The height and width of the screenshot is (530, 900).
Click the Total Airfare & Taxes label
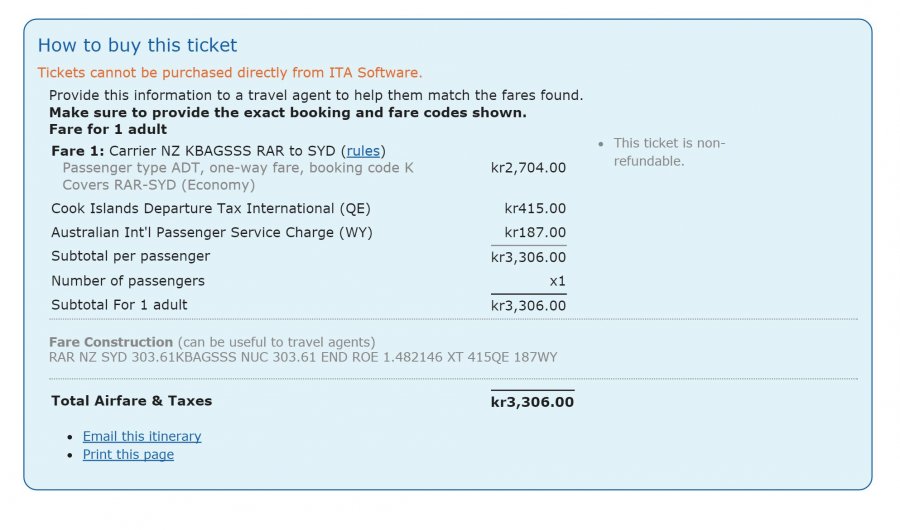[x=132, y=401]
